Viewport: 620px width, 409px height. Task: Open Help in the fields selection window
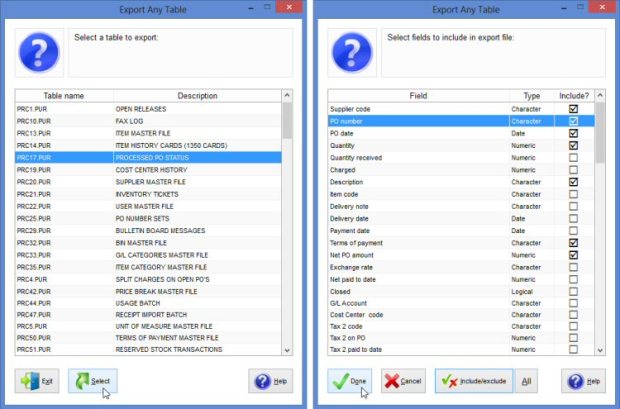583,381
